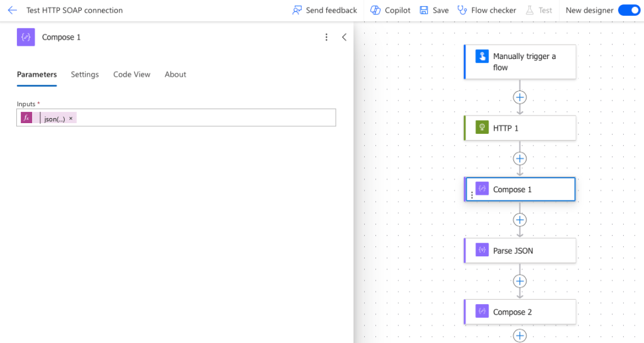Remove the json(...) expression token
The width and height of the screenshot is (644, 343).
[x=71, y=118]
